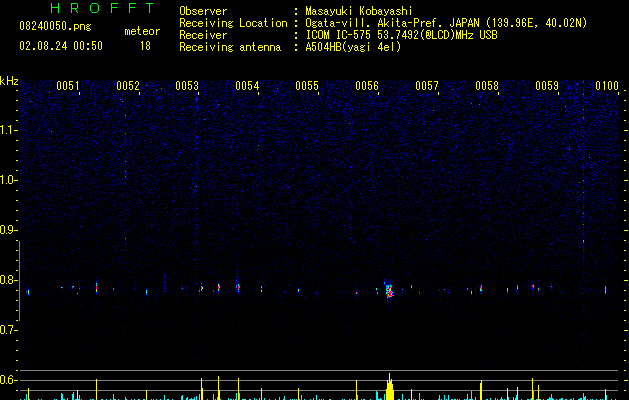Click the 1.1 kHz axis label

tap(8, 130)
